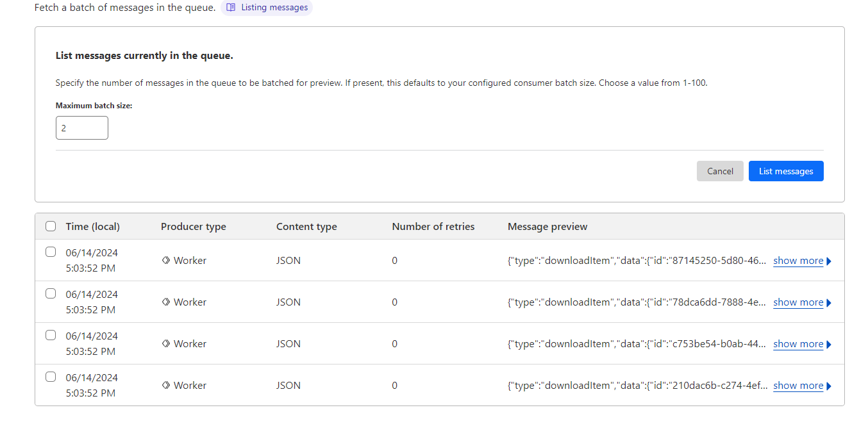Select all messages using the header checkbox

51,226
